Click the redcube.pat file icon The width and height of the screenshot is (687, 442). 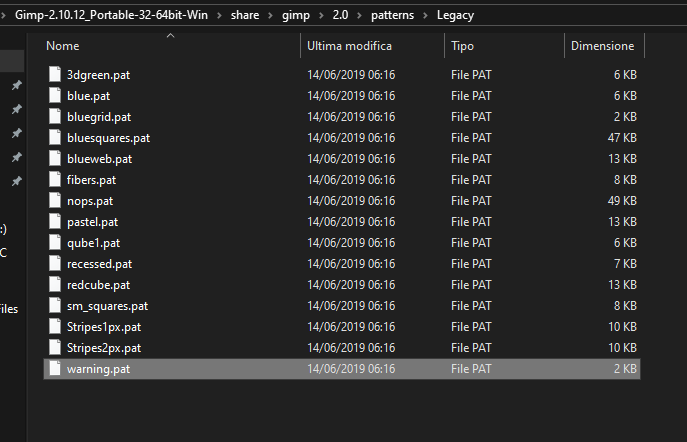[x=55, y=284]
